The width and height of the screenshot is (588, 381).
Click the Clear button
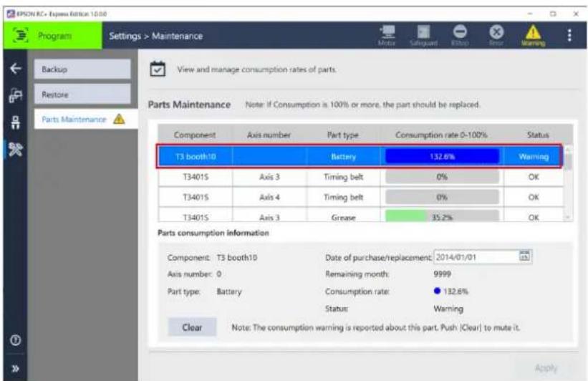[192, 327]
